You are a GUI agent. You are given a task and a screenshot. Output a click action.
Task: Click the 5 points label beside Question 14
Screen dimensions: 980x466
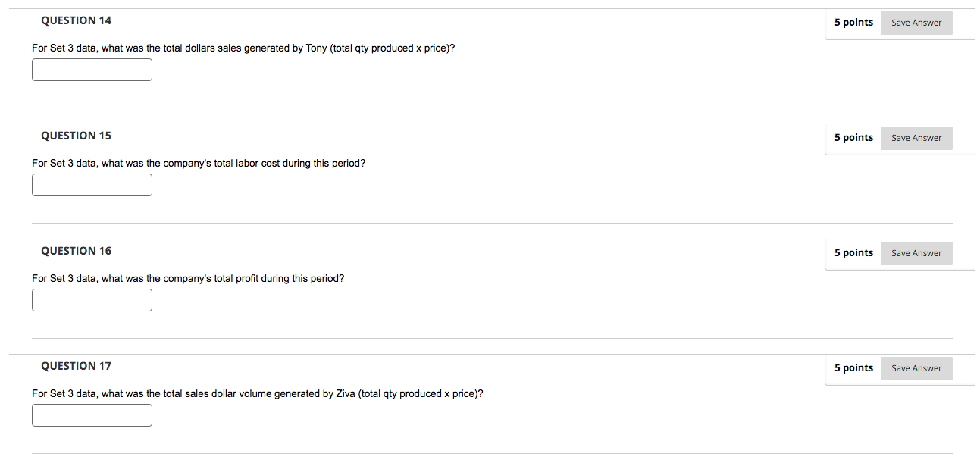[853, 22]
